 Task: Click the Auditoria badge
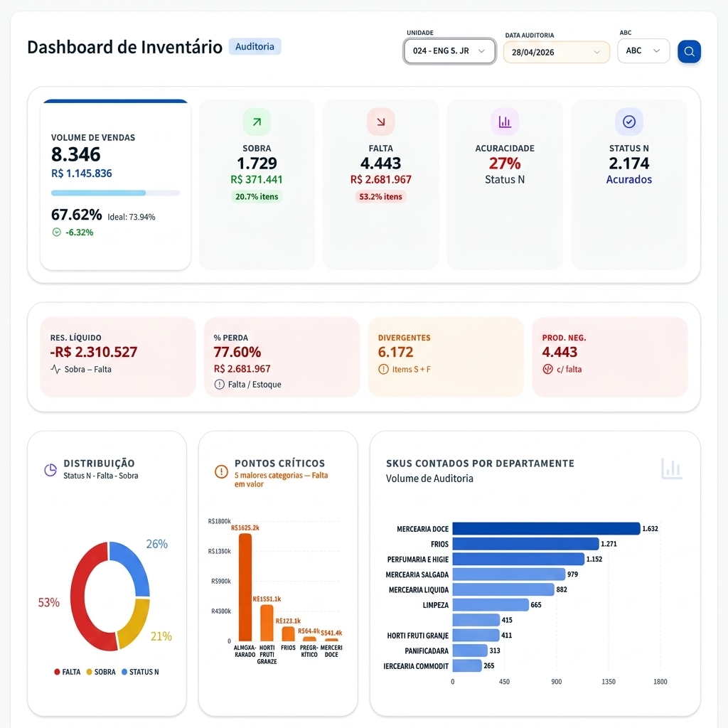[255, 46]
